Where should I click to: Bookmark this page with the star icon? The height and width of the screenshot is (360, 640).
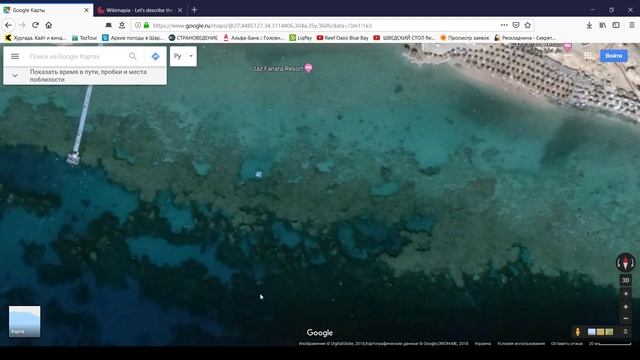528,25
